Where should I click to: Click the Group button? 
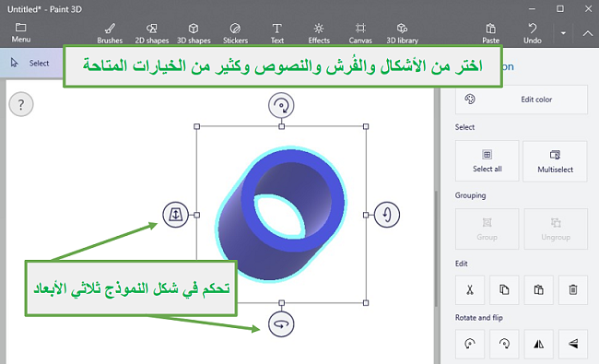pyautogui.click(x=487, y=229)
